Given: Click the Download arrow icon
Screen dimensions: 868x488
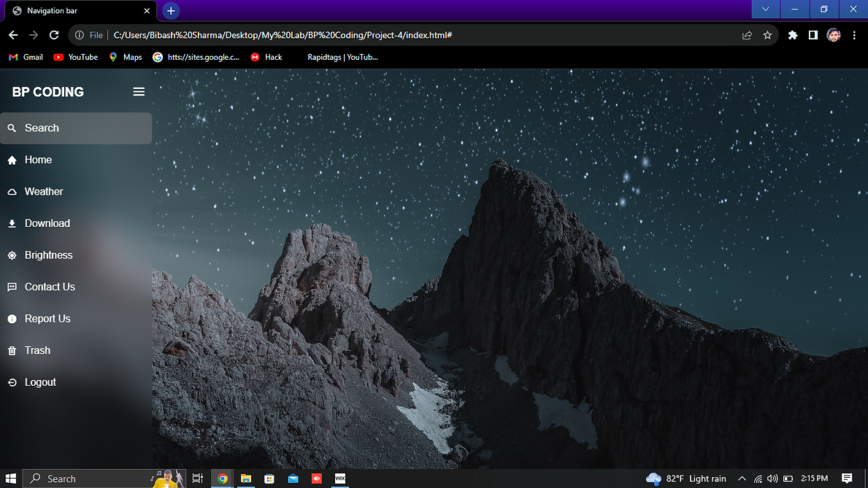Looking at the screenshot, I should point(12,224).
